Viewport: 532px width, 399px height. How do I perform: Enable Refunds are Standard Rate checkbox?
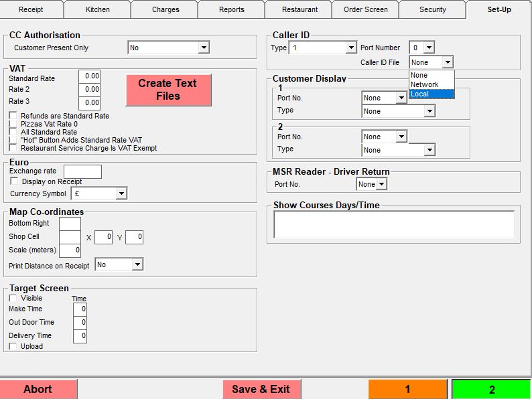click(13, 116)
